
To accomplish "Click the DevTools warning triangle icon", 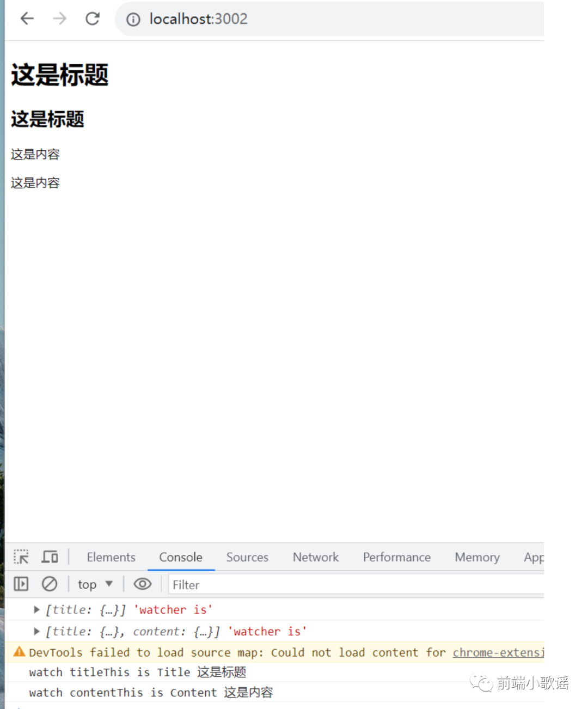I will click(20, 651).
